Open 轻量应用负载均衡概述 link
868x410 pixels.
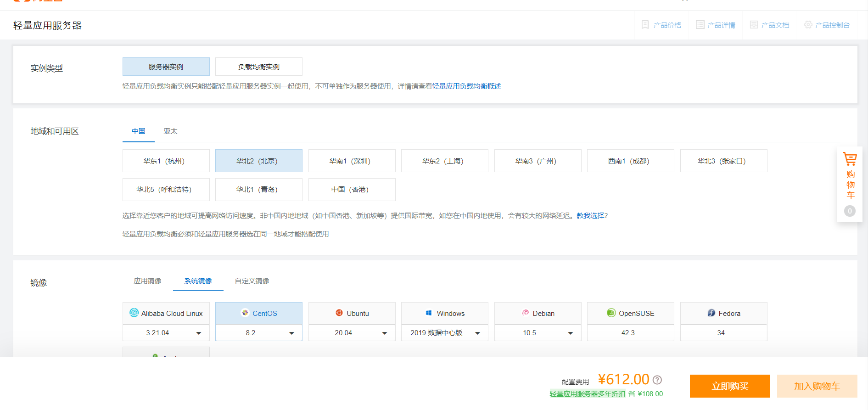point(466,86)
